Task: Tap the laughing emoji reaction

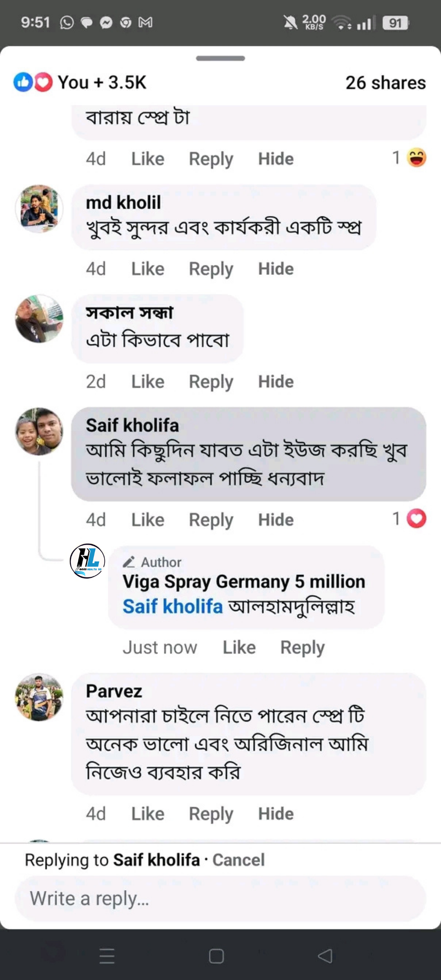Action: [x=416, y=158]
